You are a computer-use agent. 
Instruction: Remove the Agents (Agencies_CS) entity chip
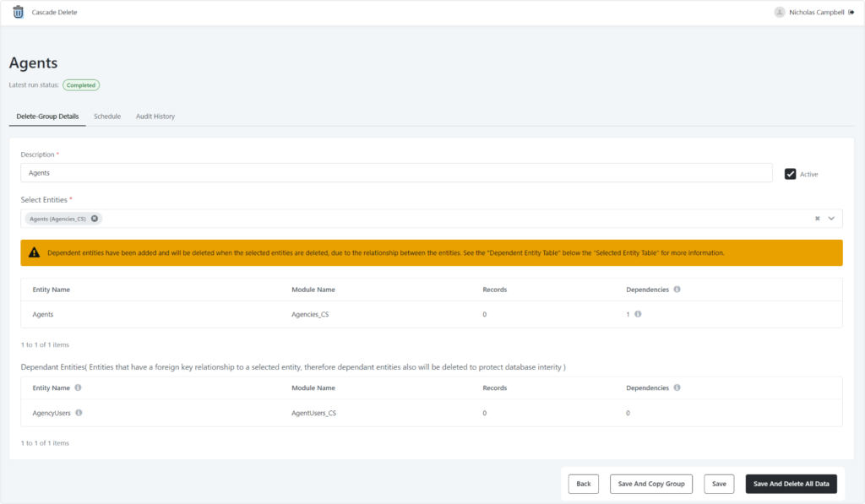coord(95,218)
